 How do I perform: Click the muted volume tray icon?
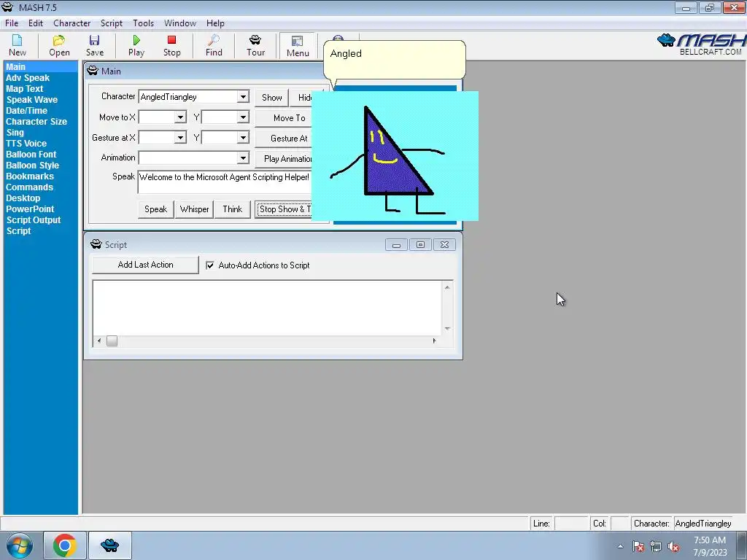[x=673, y=546]
